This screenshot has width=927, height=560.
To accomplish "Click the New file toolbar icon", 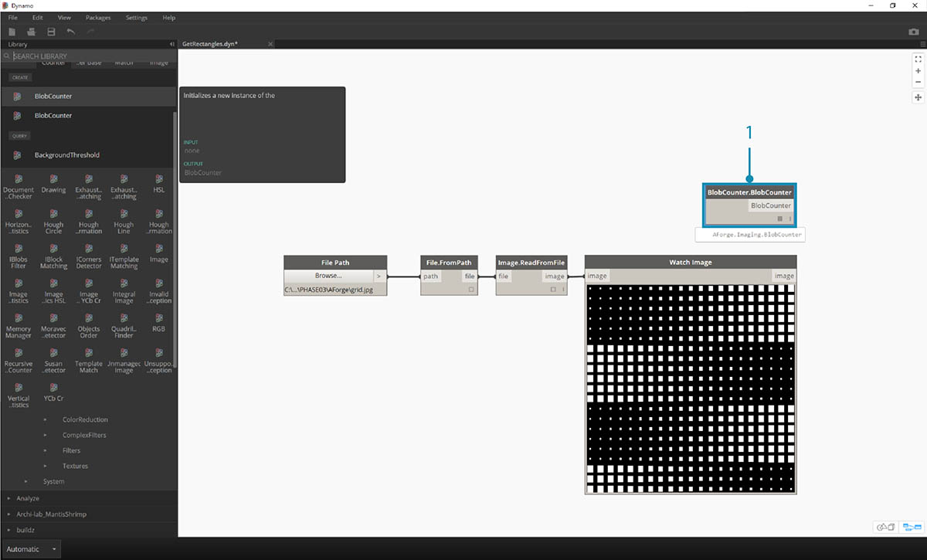I will click(12, 32).
